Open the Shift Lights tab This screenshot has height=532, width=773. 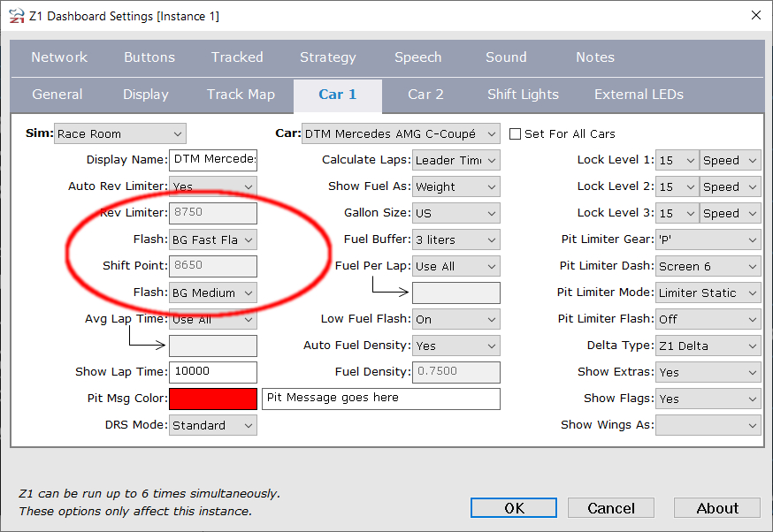point(523,94)
